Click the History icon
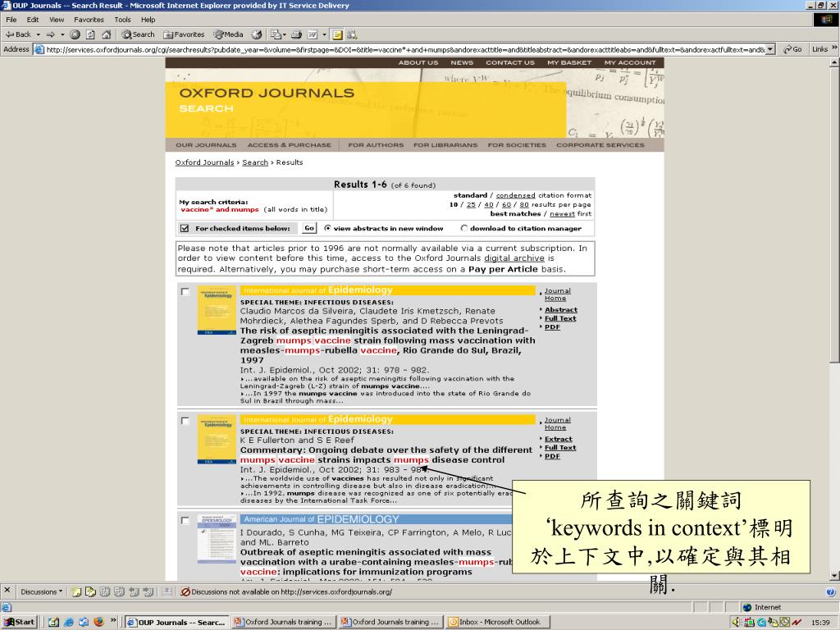Screen dimensions: 840x630 pos(257,34)
